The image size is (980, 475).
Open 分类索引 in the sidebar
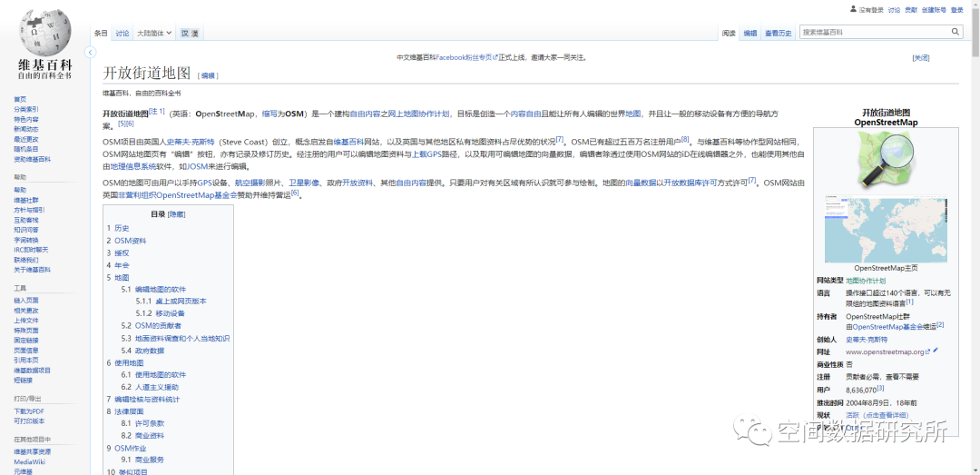click(26, 110)
